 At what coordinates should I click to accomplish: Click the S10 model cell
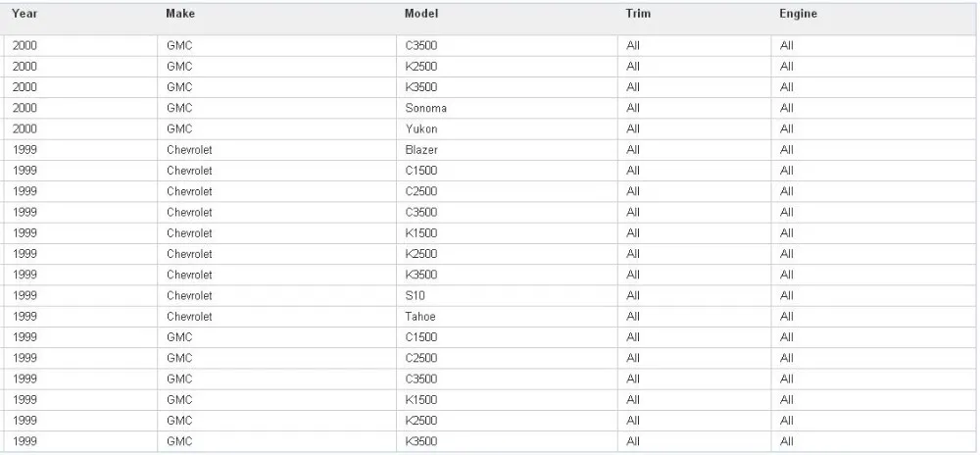(416, 295)
